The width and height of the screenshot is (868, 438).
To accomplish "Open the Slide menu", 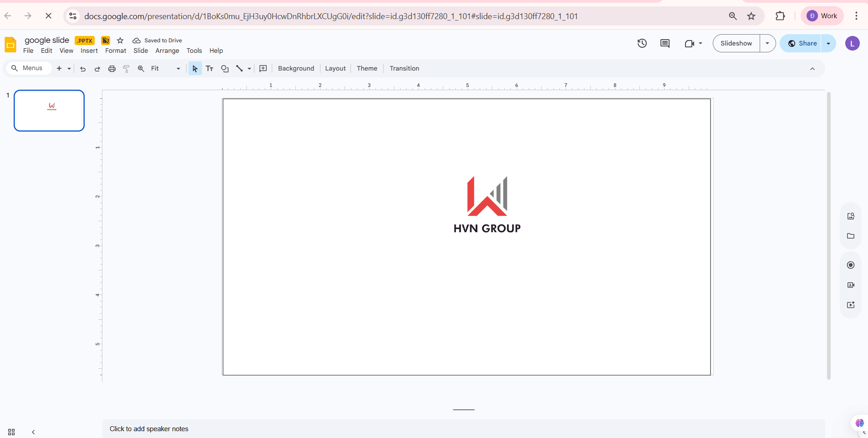I will point(141,51).
